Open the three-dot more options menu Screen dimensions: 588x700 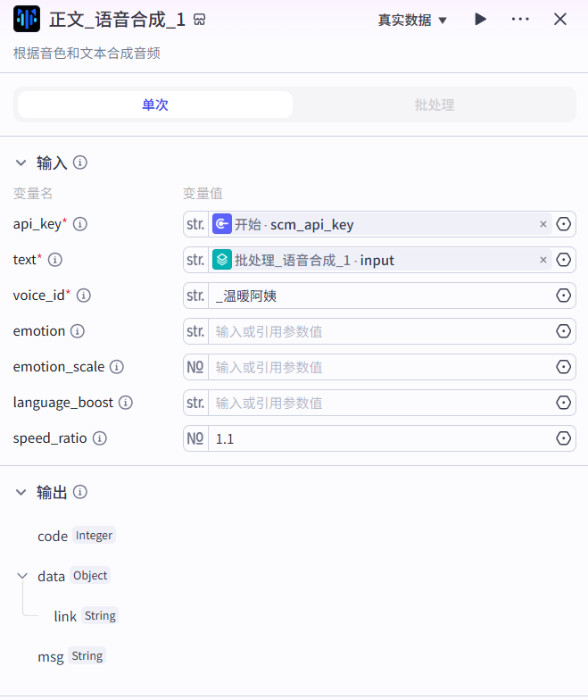[x=520, y=19]
